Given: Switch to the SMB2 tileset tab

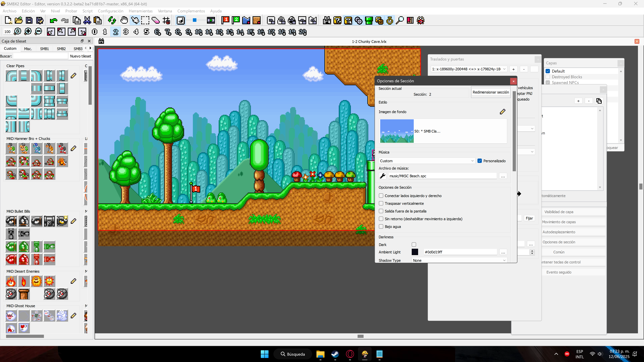Looking at the screenshot, I should (61, 49).
